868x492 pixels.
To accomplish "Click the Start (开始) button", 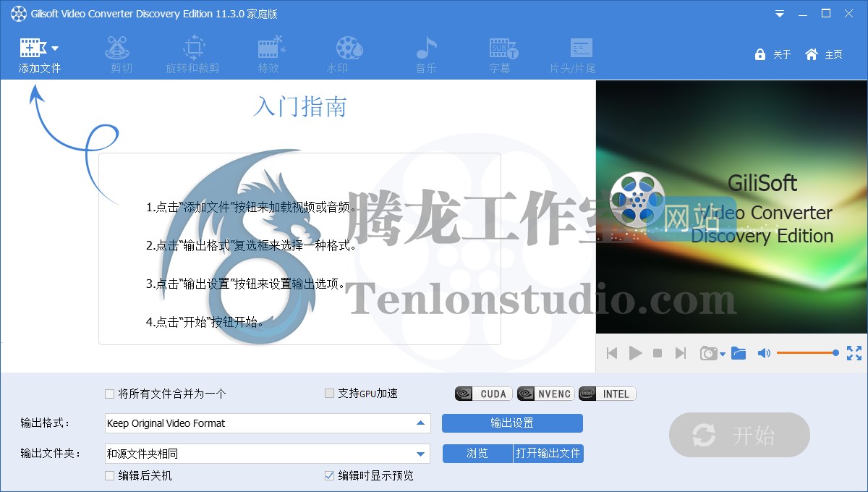I will point(739,435).
